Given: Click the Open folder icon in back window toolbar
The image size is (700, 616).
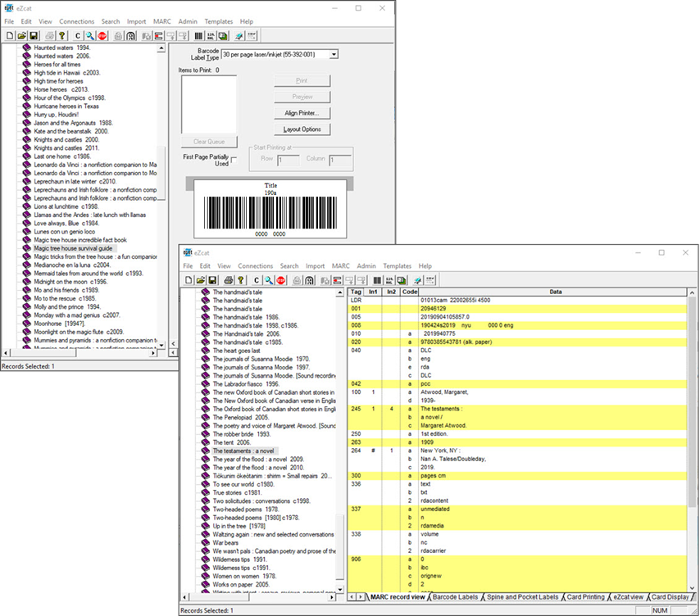Looking at the screenshot, I should (21, 36).
